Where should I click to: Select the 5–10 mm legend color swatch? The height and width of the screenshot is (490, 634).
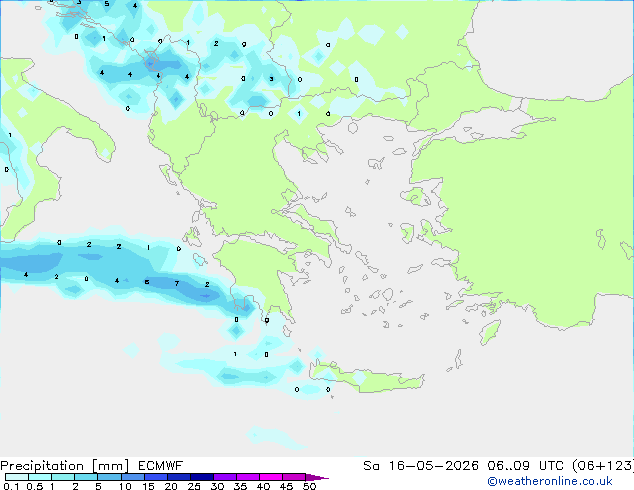click(x=109, y=477)
